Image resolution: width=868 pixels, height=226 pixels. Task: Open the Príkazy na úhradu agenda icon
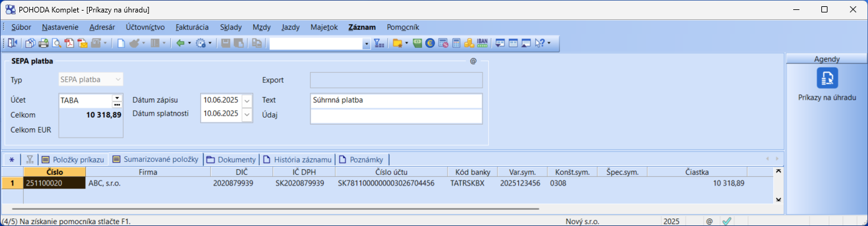coord(827,78)
